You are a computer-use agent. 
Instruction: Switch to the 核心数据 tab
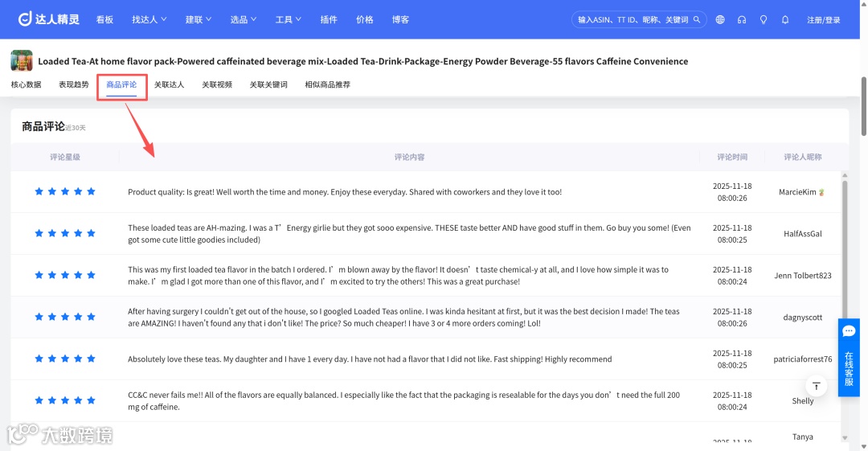26,84
